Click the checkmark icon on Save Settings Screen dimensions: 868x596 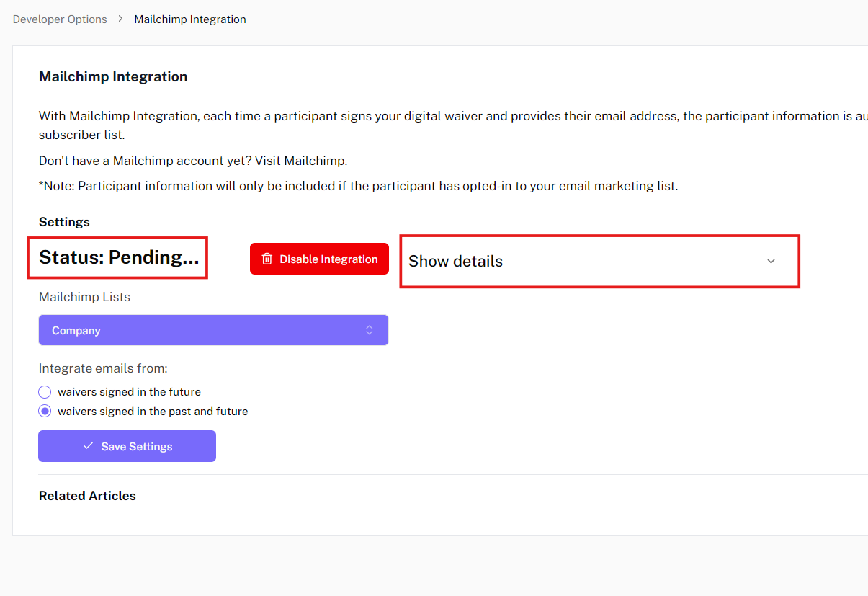point(89,446)
